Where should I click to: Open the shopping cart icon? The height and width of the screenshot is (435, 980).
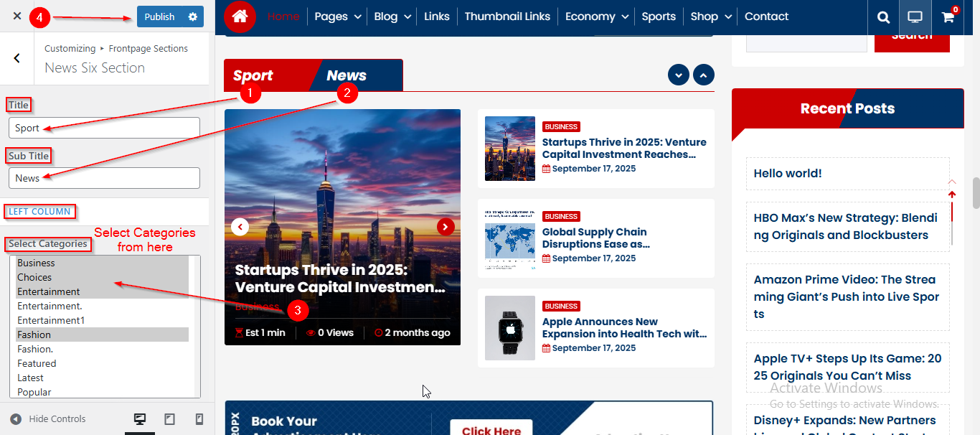click(948, 17)
